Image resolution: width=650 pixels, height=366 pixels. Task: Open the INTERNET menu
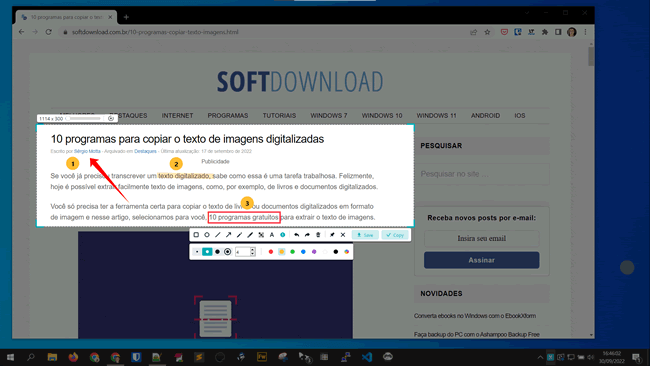point(177,116)
